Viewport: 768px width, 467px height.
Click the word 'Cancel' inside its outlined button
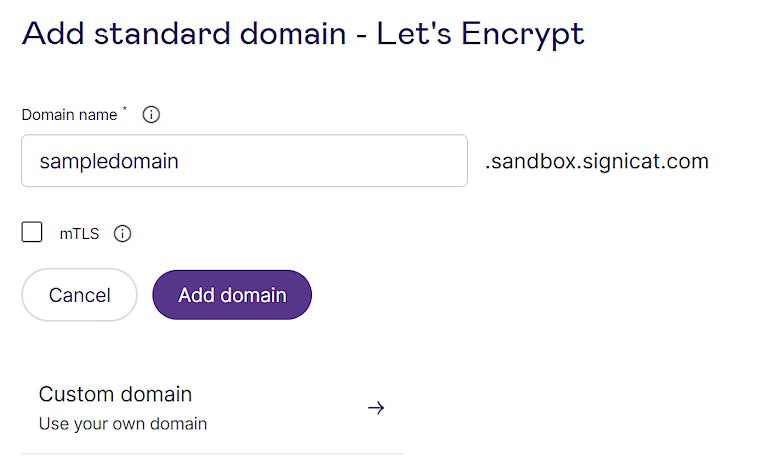(80, 295)
